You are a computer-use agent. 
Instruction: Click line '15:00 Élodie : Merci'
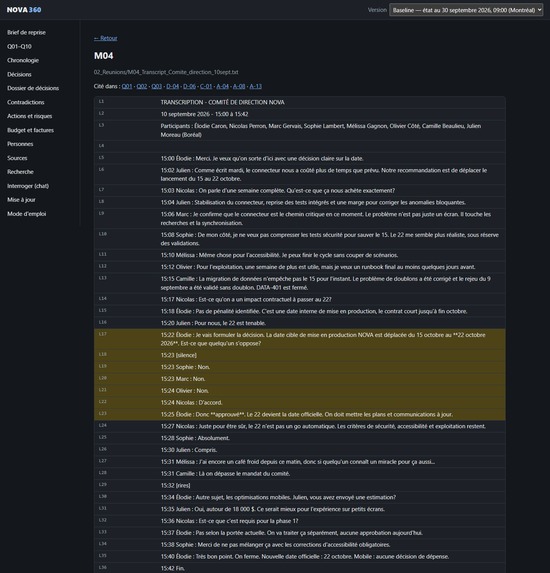(x=300, y=158)
